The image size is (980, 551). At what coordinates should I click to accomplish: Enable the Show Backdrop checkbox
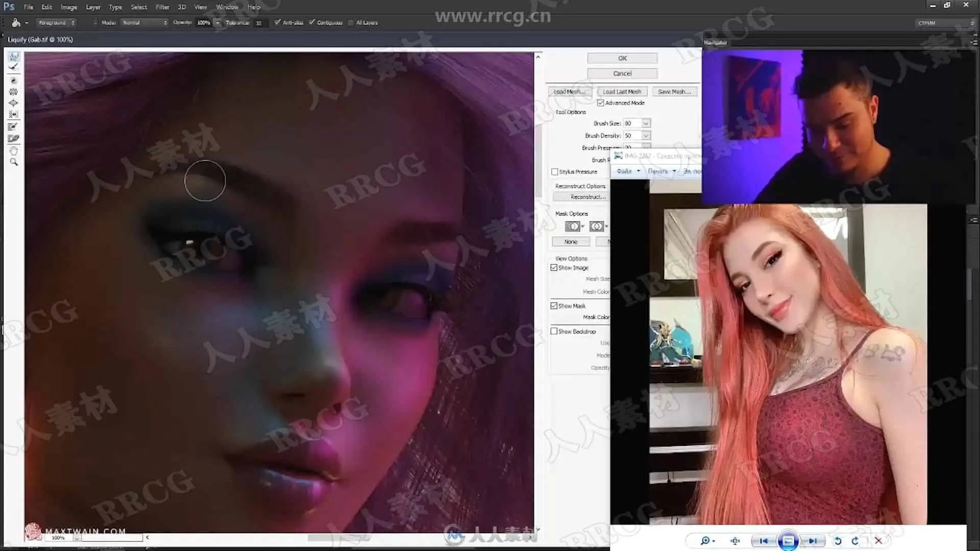(554, 332)
